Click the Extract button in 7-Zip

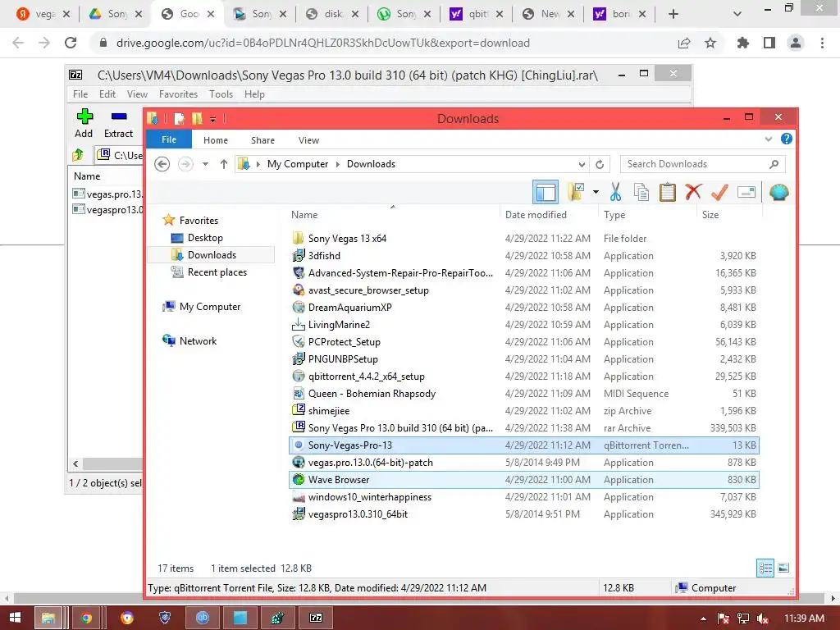tap(118, 123)
